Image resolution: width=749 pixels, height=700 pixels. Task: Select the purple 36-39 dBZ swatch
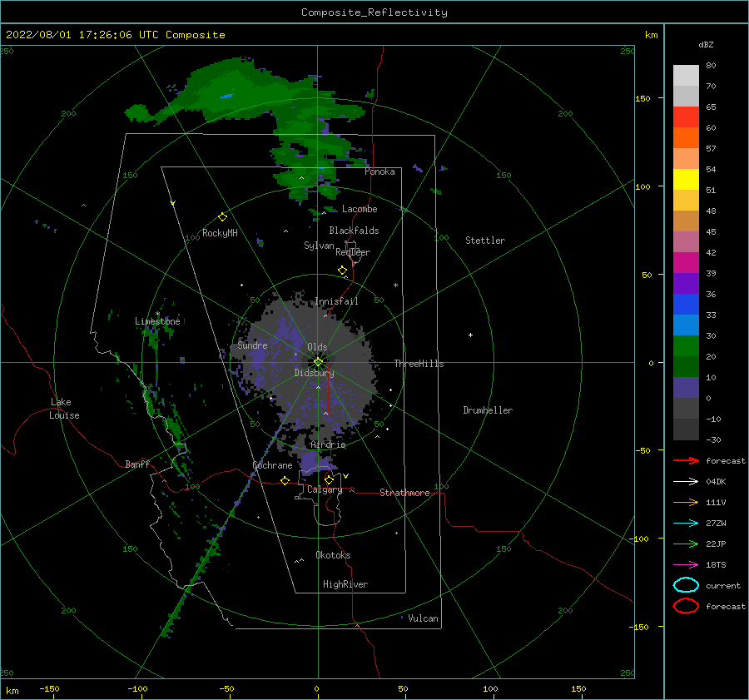pos(686,283)
